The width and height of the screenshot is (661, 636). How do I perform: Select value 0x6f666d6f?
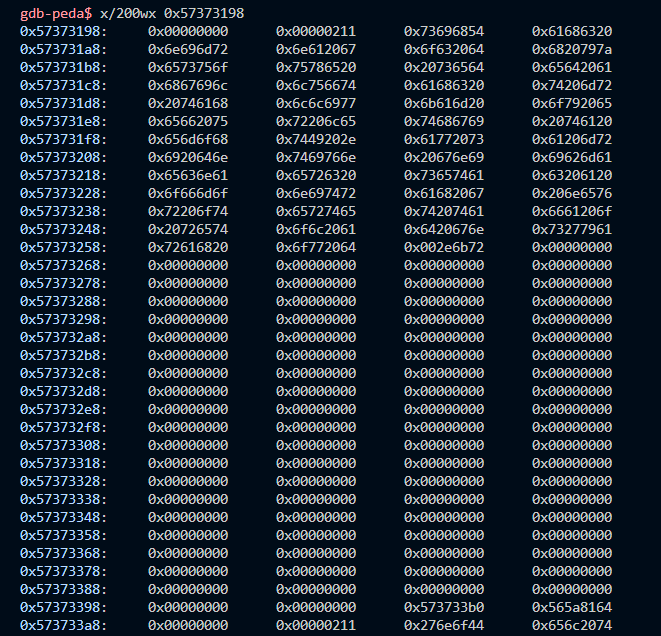(188, 193)
